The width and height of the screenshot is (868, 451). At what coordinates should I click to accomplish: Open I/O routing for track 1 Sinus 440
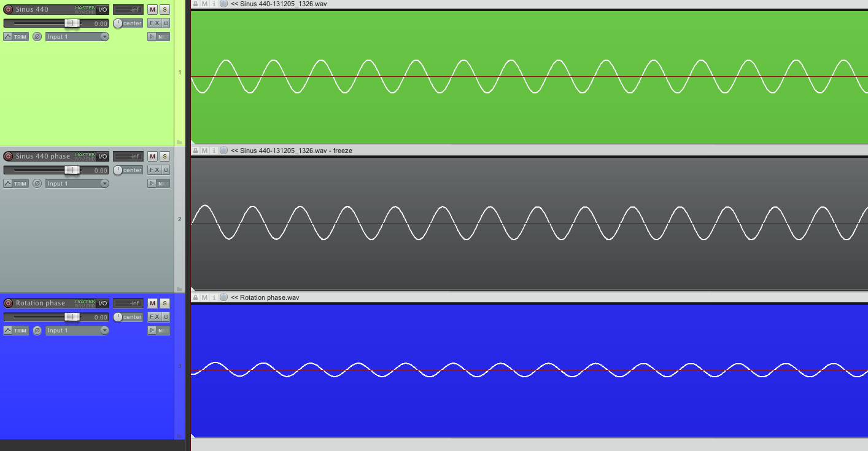click(103, 9)
